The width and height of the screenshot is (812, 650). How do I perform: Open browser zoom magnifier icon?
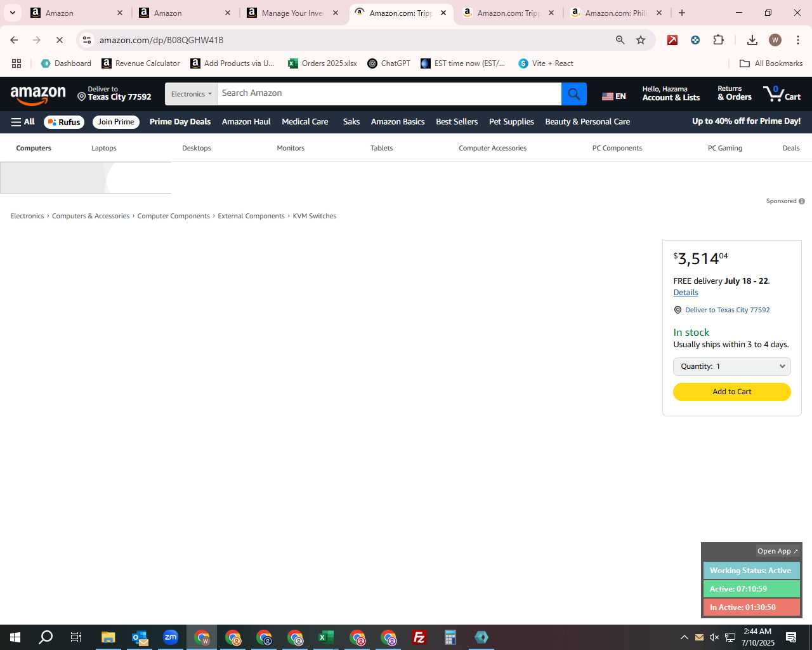click(x=620, y=40)
